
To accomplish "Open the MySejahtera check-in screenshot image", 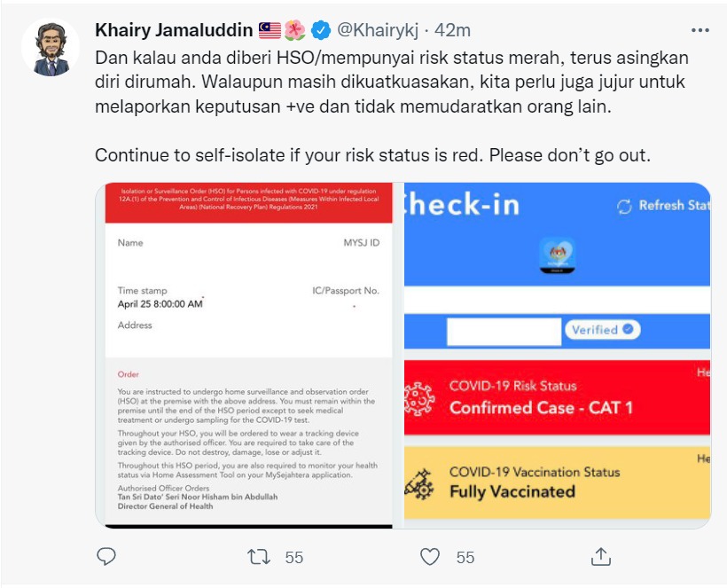I will [558, 356].
